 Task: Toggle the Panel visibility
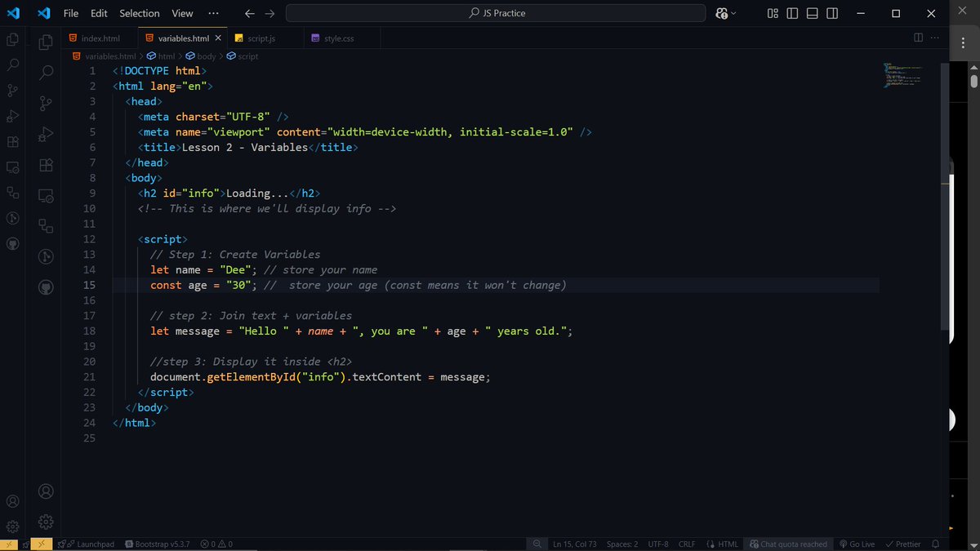(x=811, y=13)
